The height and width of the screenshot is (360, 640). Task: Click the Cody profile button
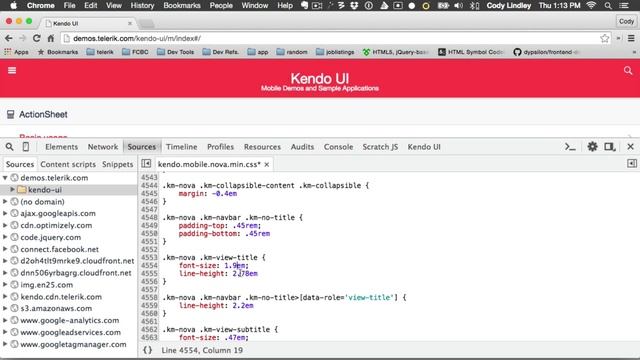pos(626,21)
